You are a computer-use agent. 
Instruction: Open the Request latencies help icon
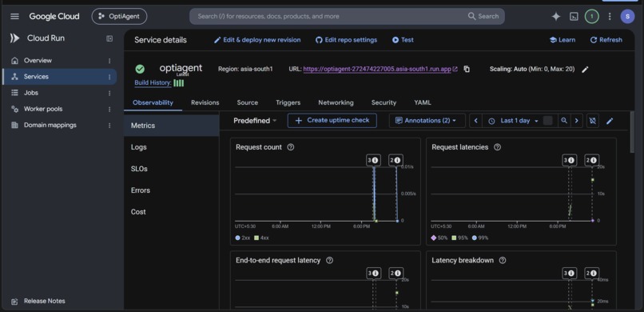(x=497, y=147)
